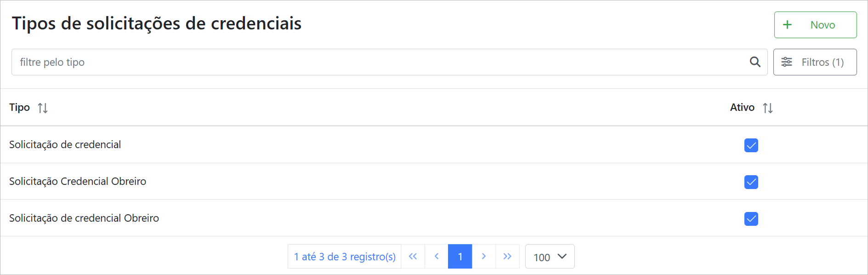Disable Ativo for Solicitação de credencial Obreiro
868x275 pixels.
751,219
